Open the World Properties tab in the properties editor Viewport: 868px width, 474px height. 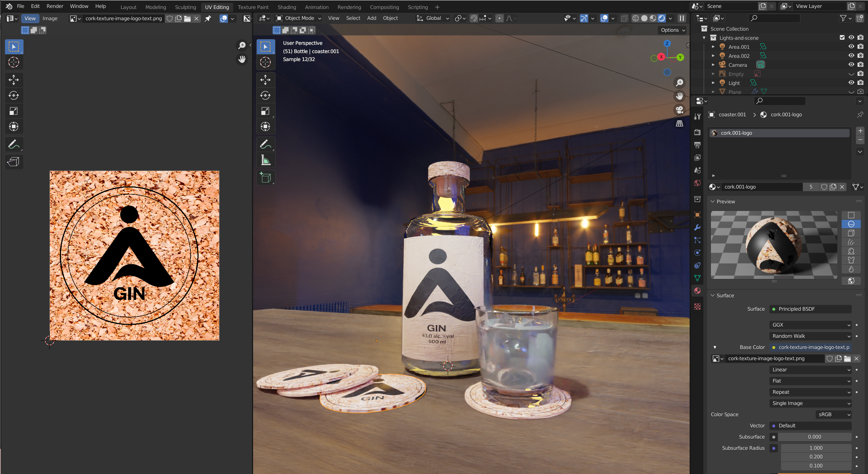(697, 183)
